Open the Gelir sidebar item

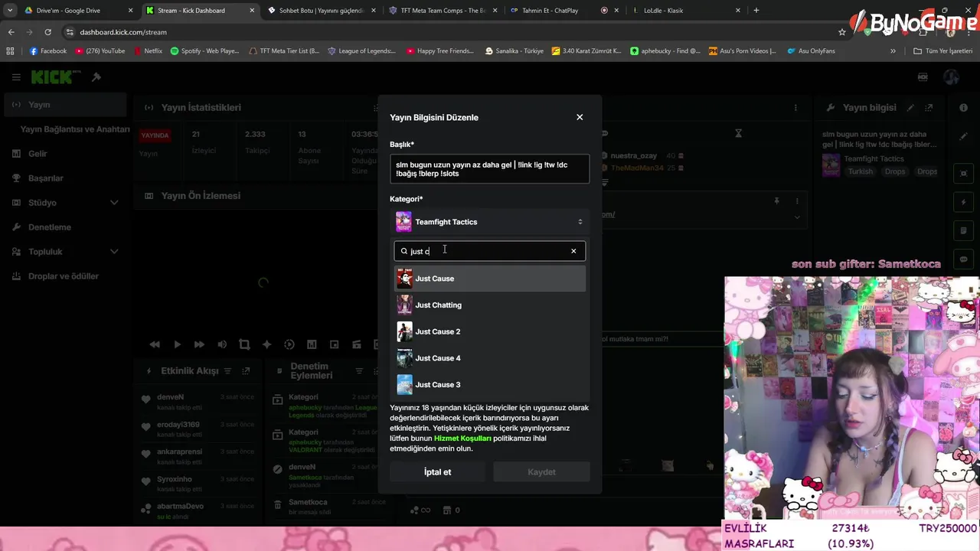[x=64, y=154]
